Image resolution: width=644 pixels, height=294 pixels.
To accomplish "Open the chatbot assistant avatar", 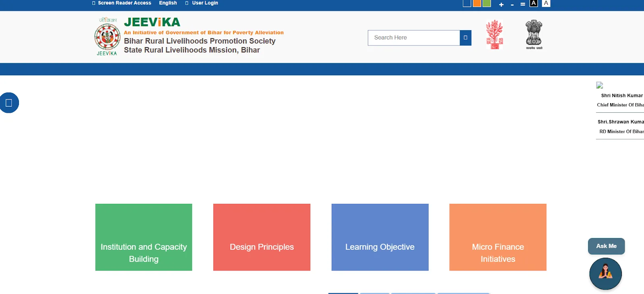I will [605, 274].
